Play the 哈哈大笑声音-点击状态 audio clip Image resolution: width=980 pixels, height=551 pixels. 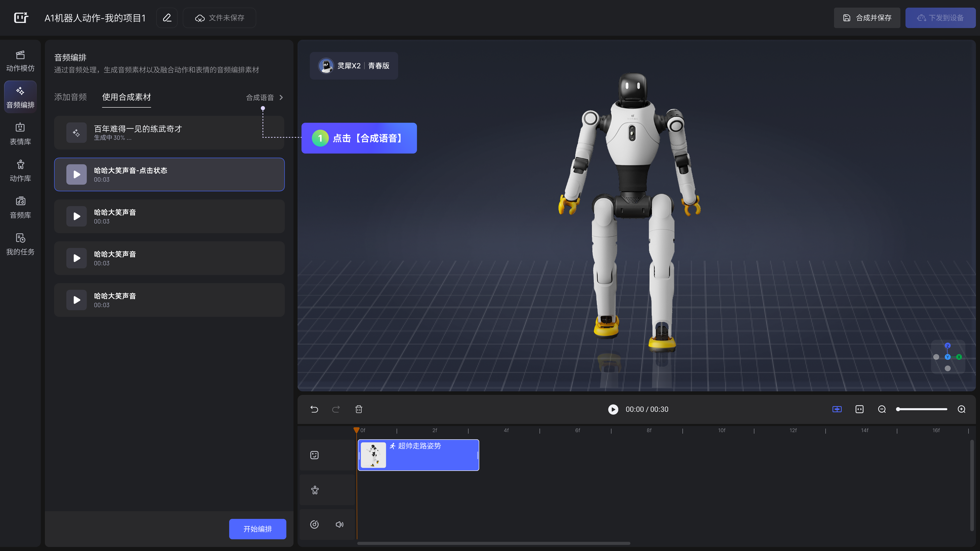point(76,174)
